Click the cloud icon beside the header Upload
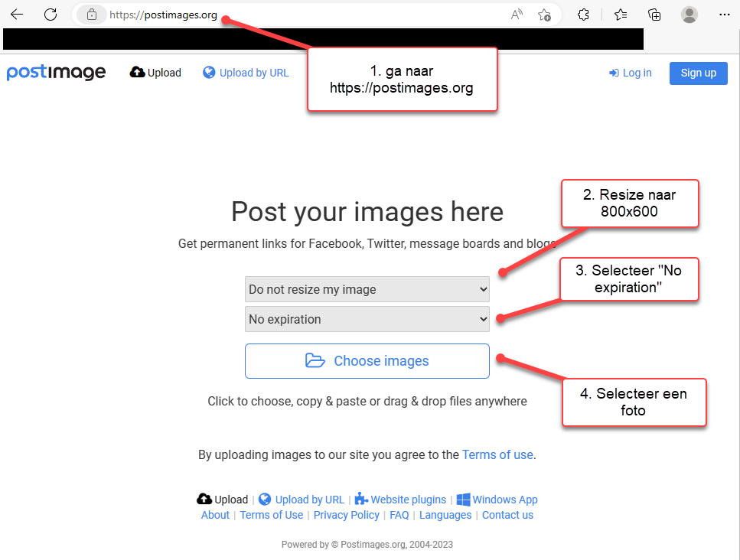Viewport: 740px width, 560px height. [137, 72]
